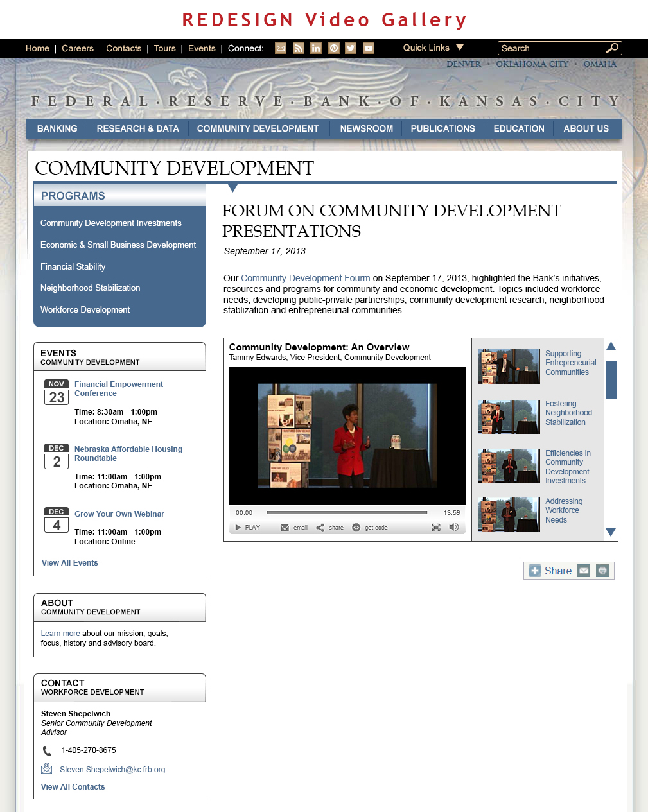Click the Learn more link
The height and width of the screenshot is (812, 648).
(x=60, y=634)
